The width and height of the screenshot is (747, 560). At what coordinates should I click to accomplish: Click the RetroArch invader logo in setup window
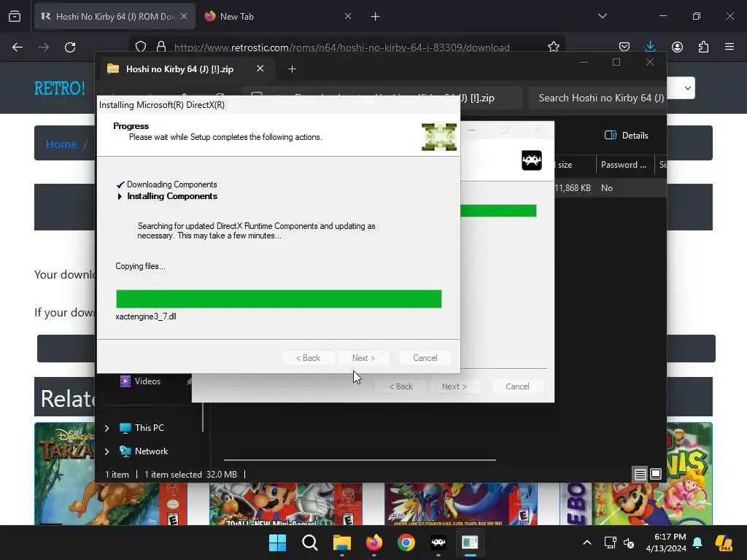[531, 160]
